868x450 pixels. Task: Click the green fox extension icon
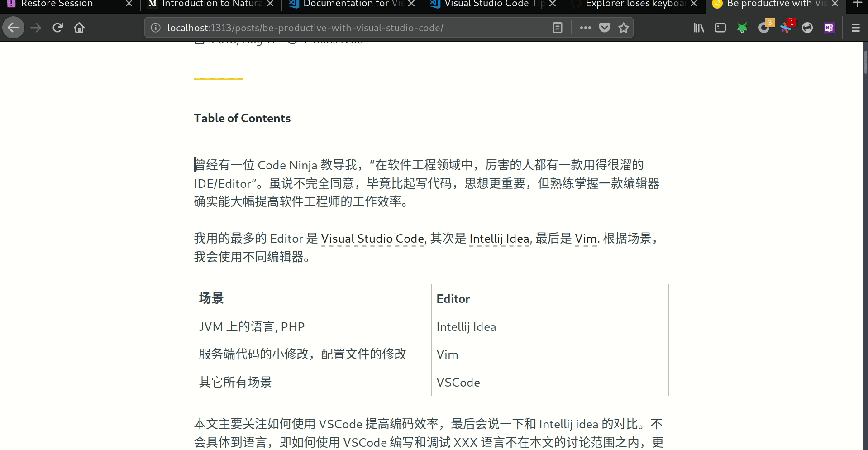tap(742, 28)
